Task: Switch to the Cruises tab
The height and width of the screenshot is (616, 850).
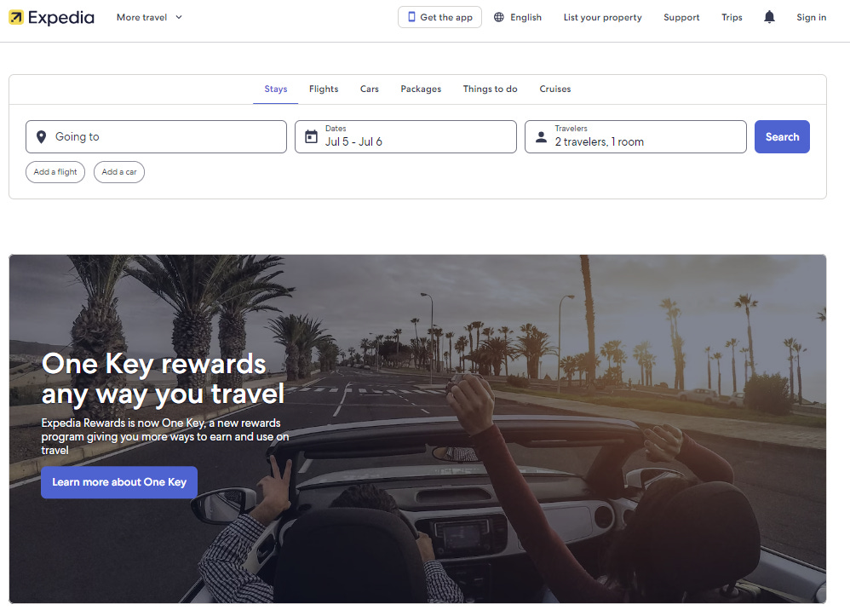Action: (554, 89)
